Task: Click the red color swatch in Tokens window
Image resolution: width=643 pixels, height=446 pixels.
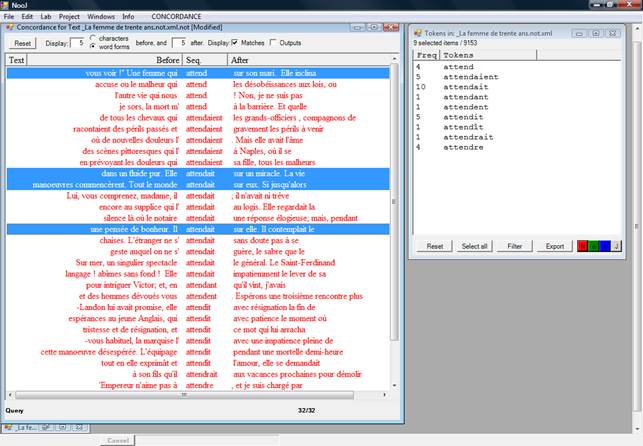Action: [x=584, y=245]
